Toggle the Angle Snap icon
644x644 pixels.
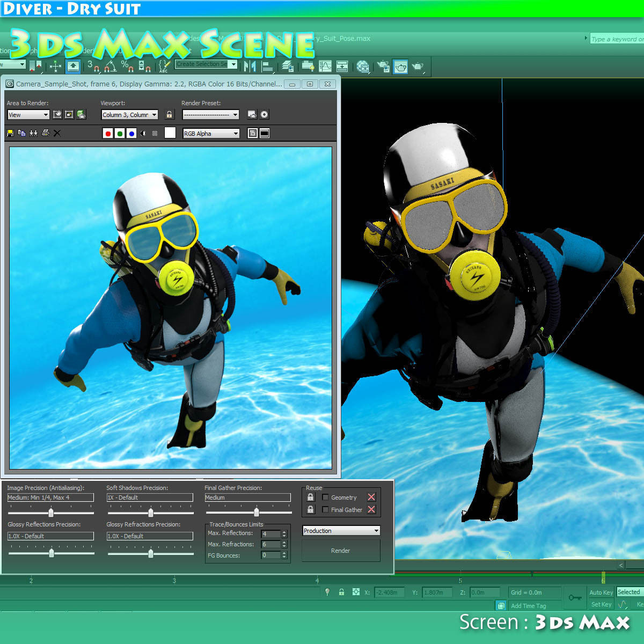tap(111, 67)
